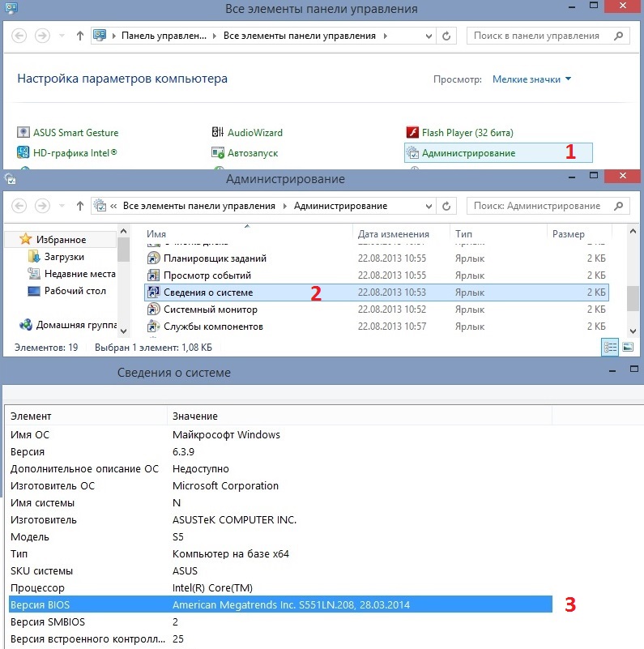Click HD-графика Intel icon

[23, 153]
